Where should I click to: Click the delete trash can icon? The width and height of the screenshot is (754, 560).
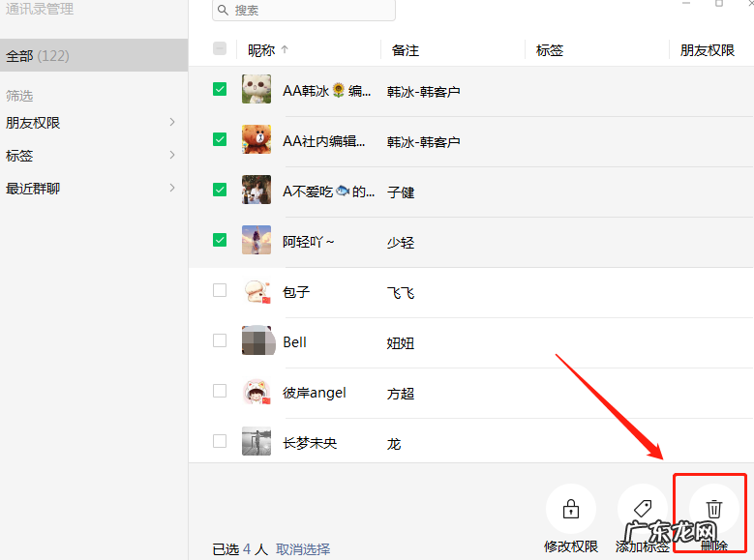714,509
